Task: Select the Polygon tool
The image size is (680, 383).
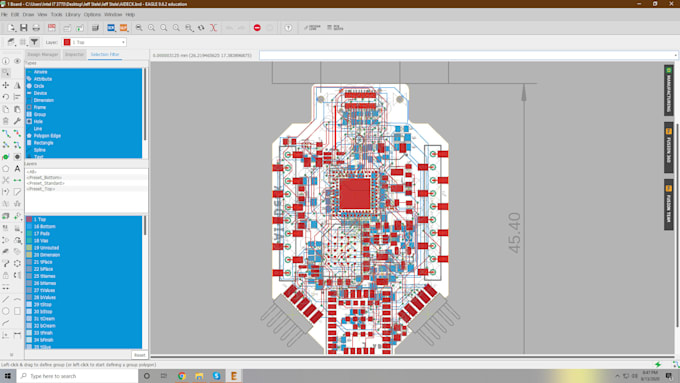Action: tap(6, 168)
